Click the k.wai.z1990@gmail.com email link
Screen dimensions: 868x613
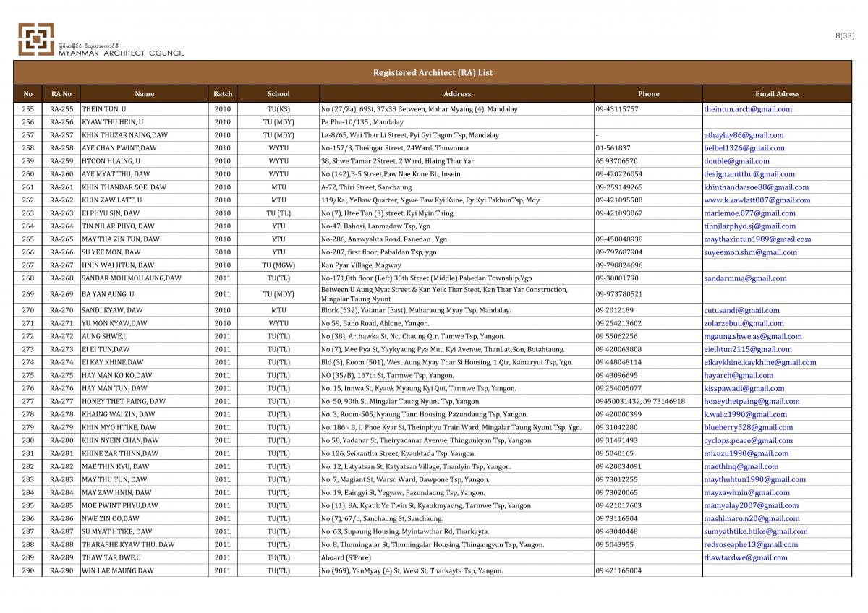[x=746, y=414]
